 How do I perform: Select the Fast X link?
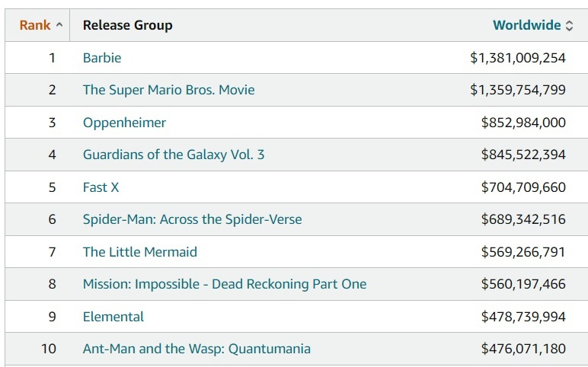101,187
